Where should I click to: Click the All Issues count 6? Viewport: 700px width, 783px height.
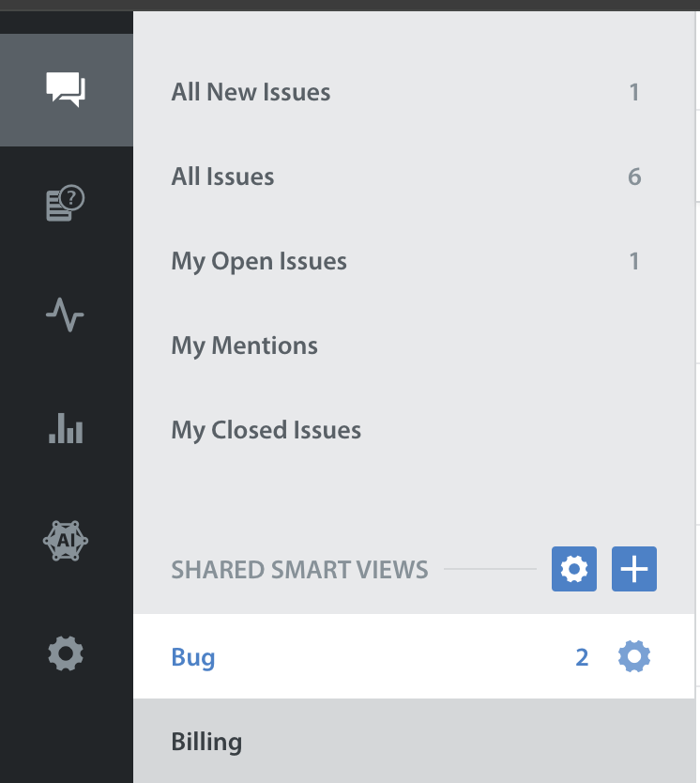[634, 177]
